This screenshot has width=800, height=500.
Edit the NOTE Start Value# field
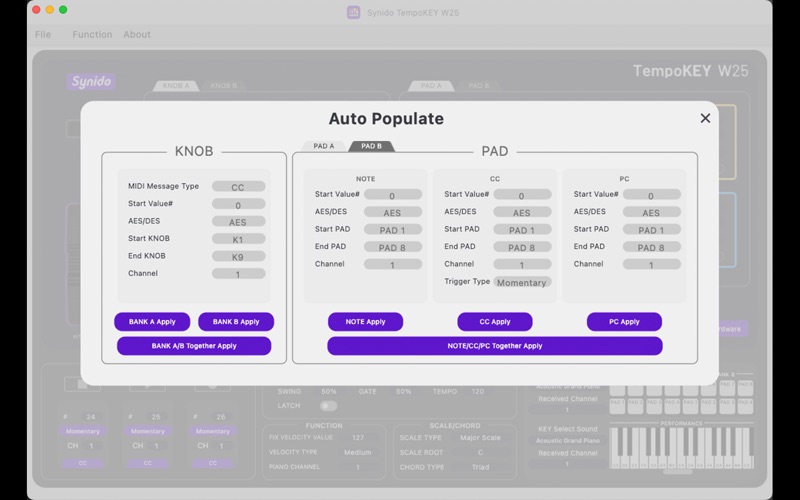point(393,195)
